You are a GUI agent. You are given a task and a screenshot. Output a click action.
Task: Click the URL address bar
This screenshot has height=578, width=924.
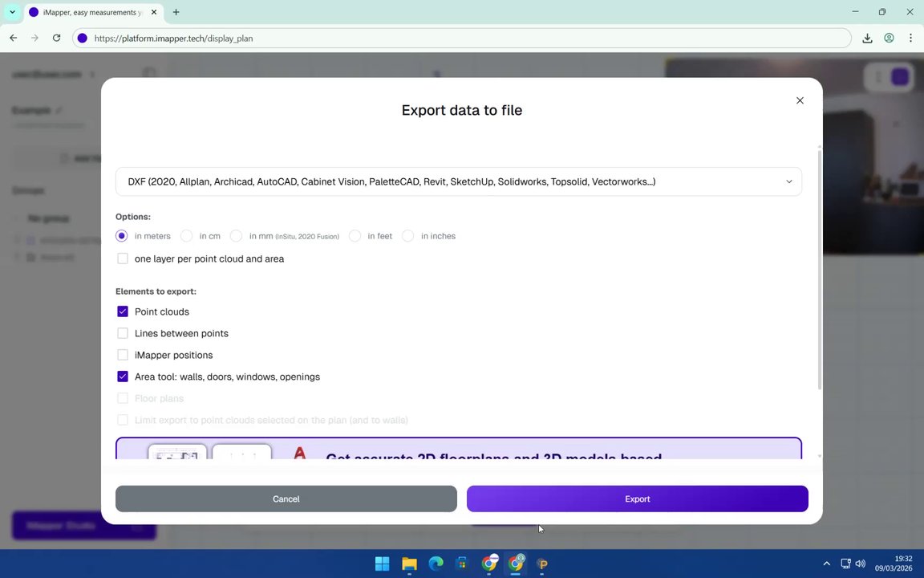(462, 38)
